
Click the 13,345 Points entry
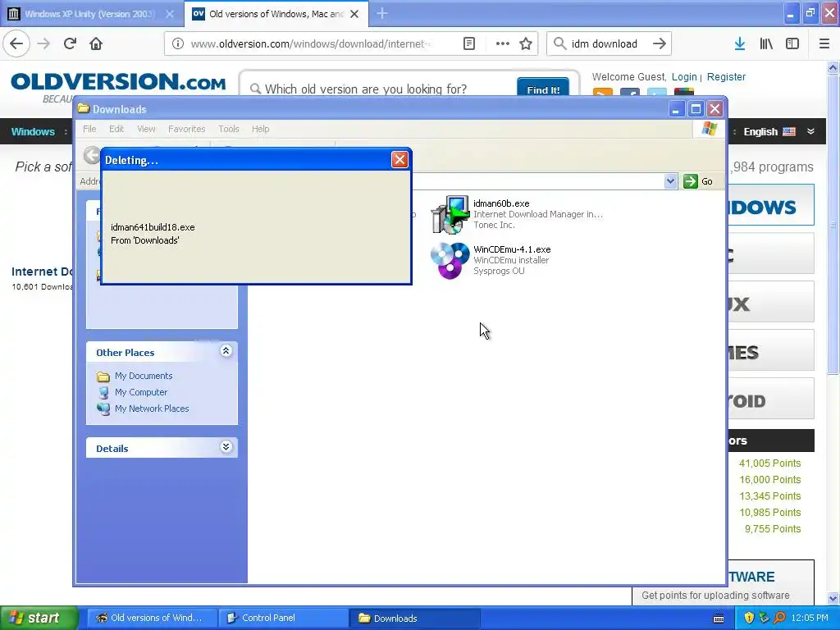[769, 496]
